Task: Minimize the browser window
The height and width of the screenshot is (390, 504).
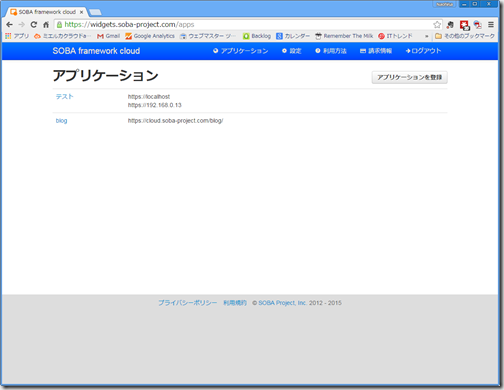Action: 464,4
